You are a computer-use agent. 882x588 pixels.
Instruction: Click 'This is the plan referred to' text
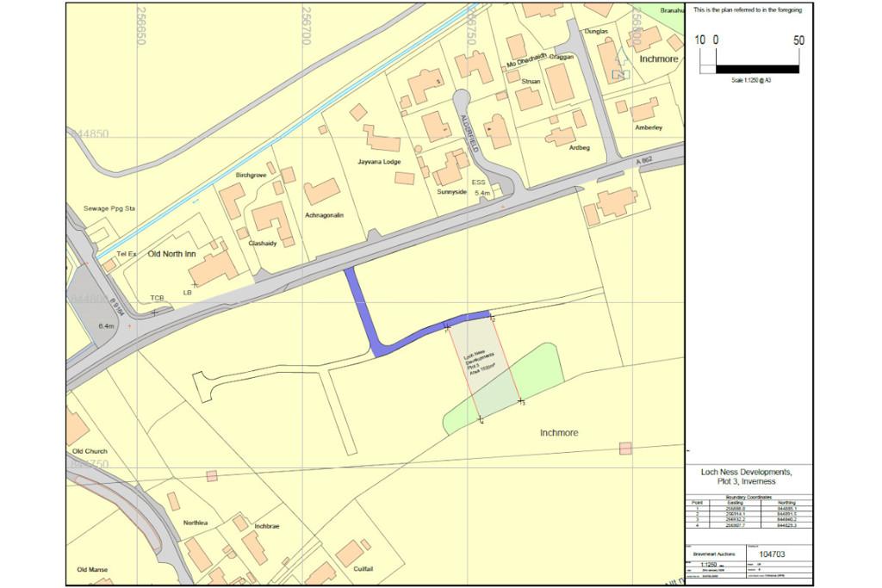tap(748, 10)
